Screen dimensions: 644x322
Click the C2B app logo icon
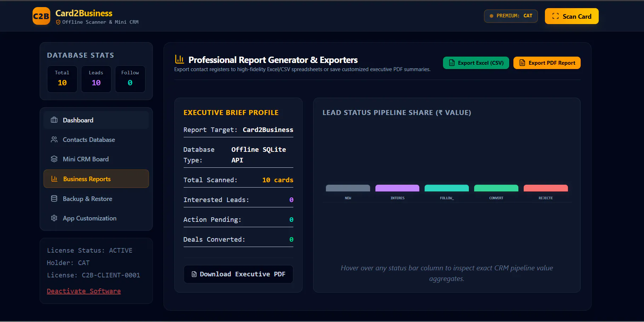[x=41, y=16]
